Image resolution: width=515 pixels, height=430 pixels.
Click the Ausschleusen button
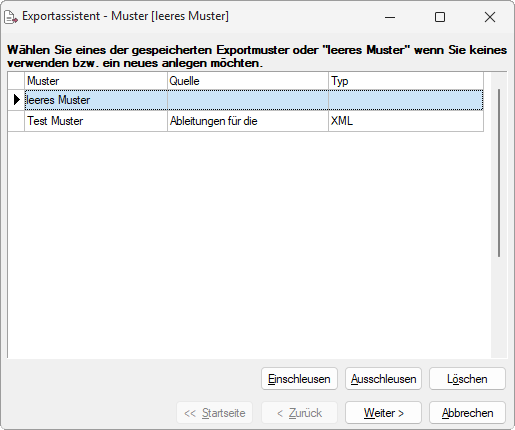tap(383, 379)
